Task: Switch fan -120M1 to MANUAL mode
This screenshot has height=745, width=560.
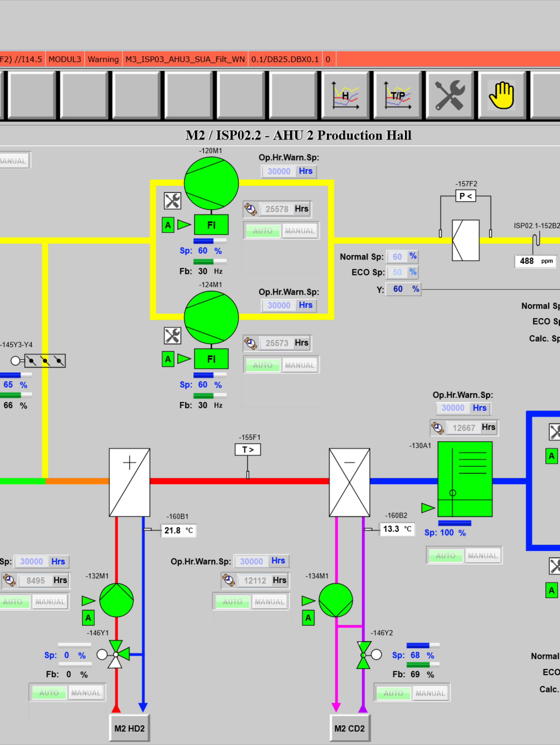Action: [300, 231]
